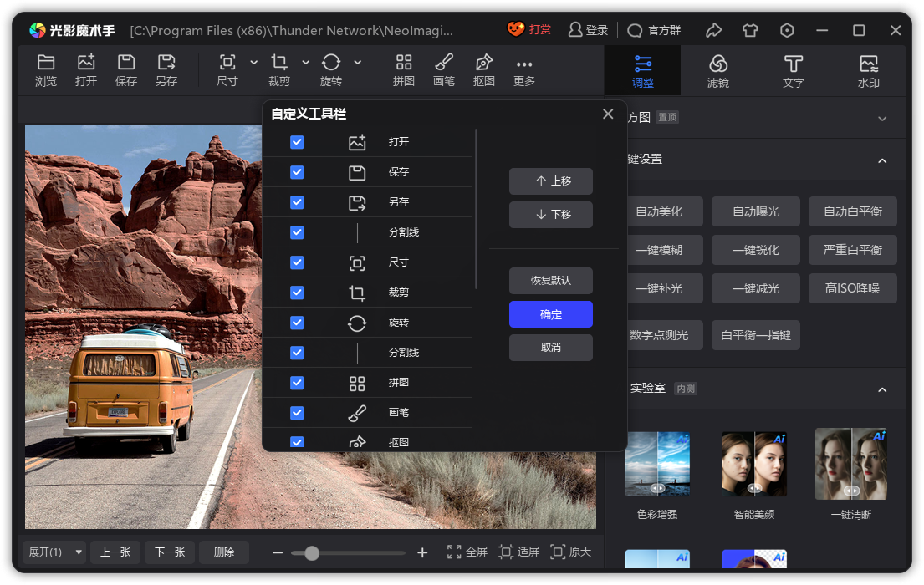This screenshot has width=924, height=585.
Task: Collapse the 实验室 section chevron
Action: point(882,389)
